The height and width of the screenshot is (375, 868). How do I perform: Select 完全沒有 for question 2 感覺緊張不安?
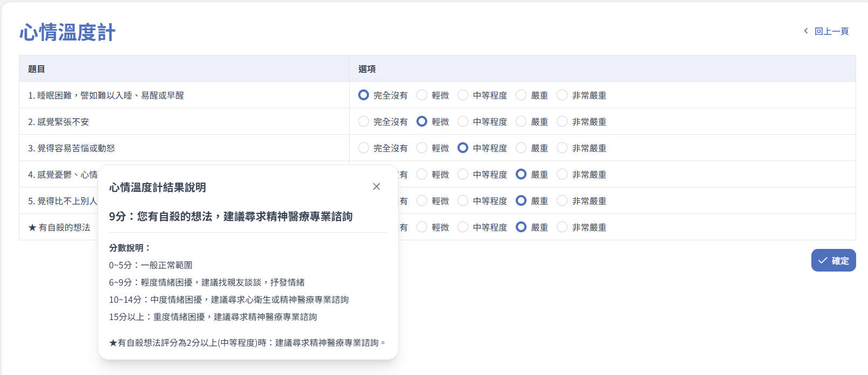point(364,122)
